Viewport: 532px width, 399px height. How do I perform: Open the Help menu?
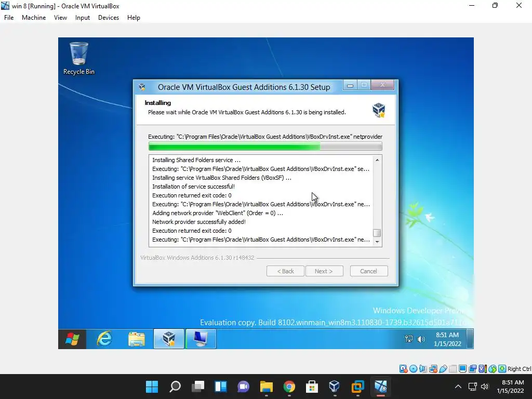pos(134,18)
